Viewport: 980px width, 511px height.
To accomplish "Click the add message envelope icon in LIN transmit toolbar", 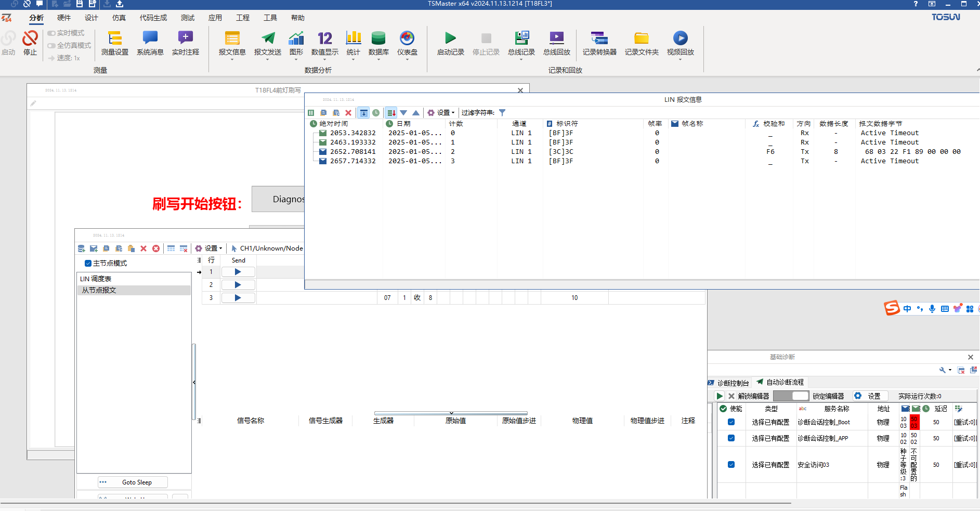I will [x=94, y=248].
